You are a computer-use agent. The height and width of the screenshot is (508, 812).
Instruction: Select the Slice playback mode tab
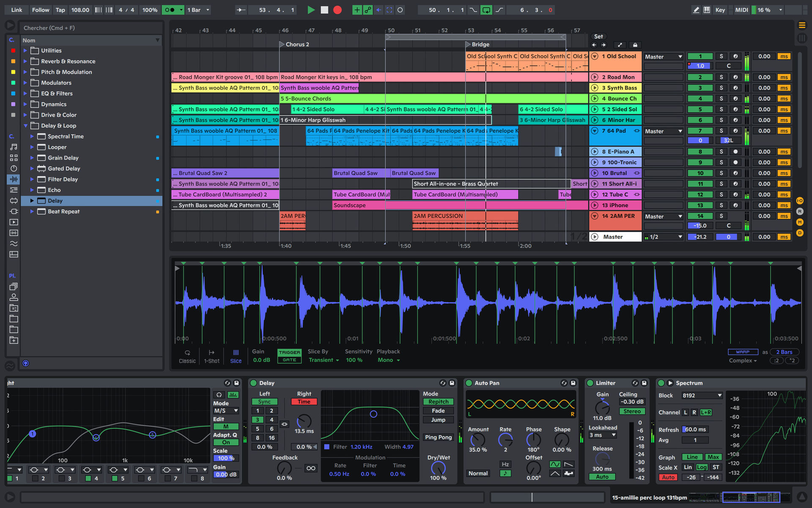236,356
